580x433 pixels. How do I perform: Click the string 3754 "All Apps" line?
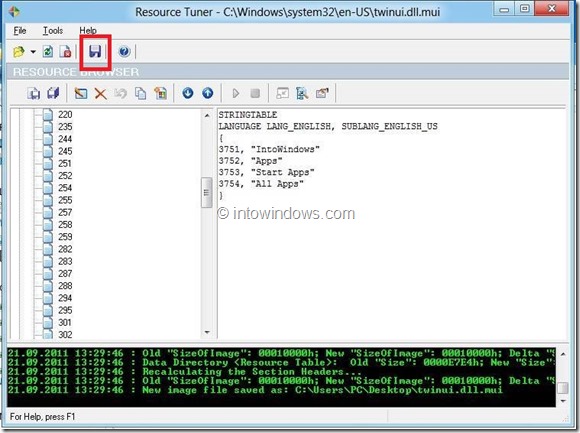[x=261, y=184]
